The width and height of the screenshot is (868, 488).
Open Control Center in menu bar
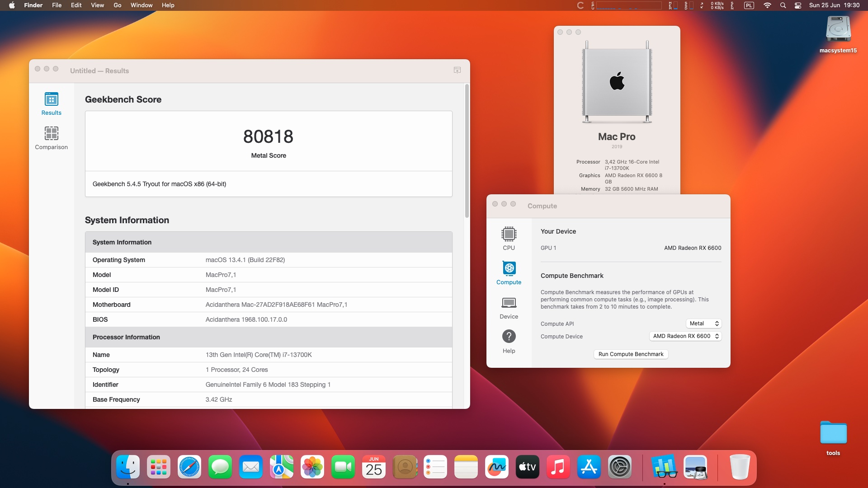click(x=798, y=5)
